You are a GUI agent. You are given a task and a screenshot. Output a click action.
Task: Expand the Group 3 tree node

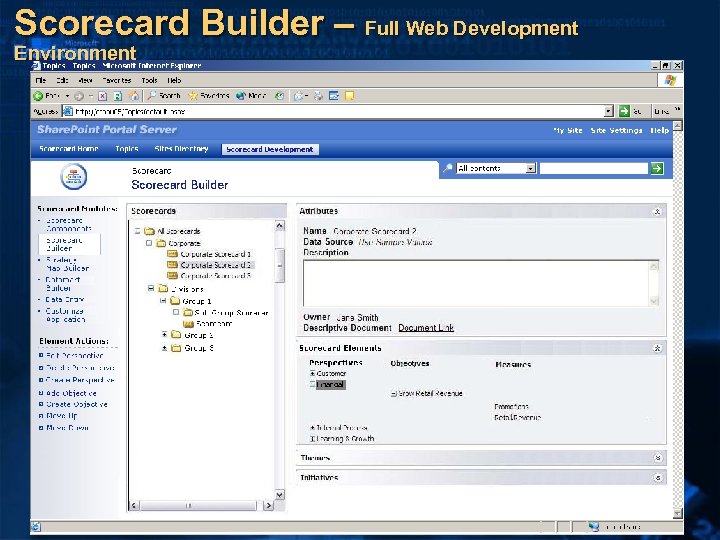click(x=164, y=348)
